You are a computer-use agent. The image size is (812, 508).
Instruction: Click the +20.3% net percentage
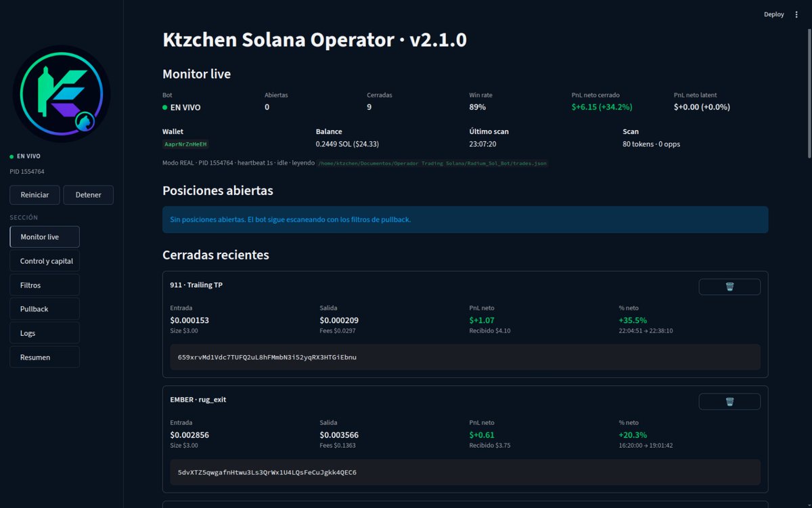[633, 435]
